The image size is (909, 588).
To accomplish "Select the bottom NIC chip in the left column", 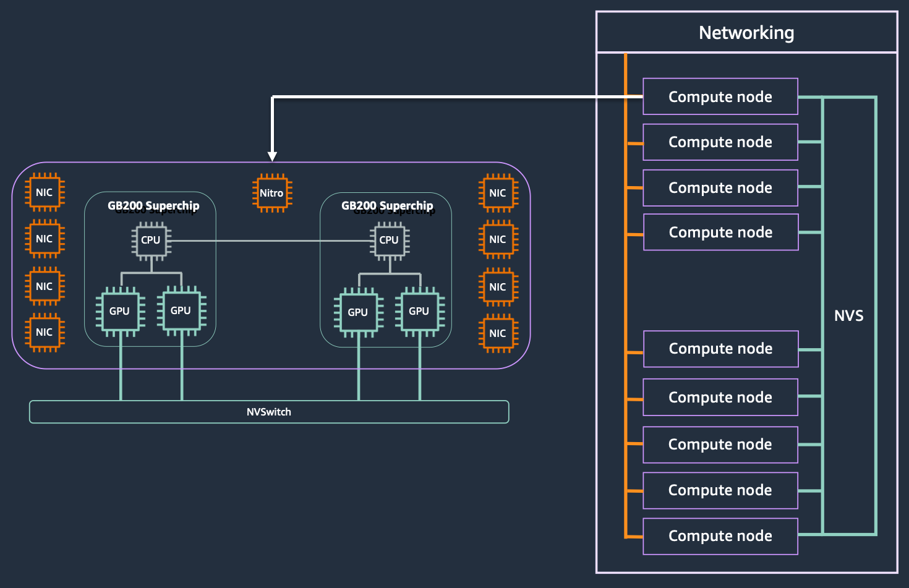I will [45, 332].
